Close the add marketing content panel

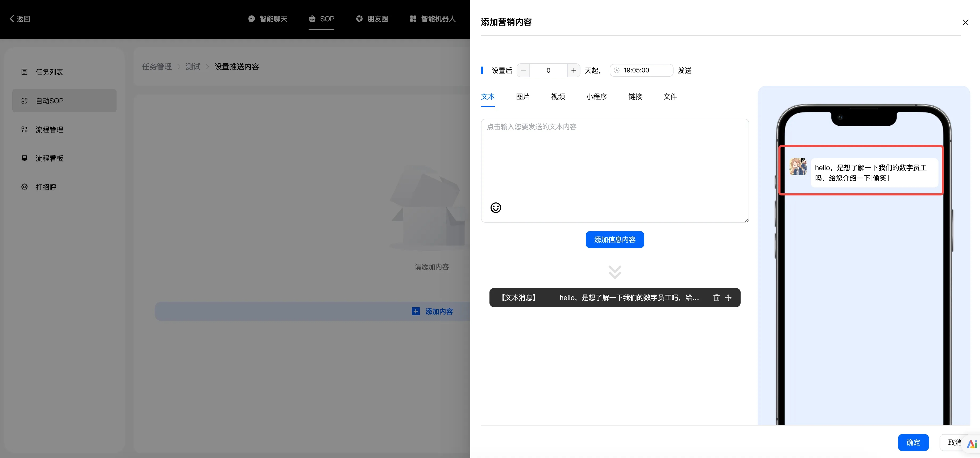(965, 22)
